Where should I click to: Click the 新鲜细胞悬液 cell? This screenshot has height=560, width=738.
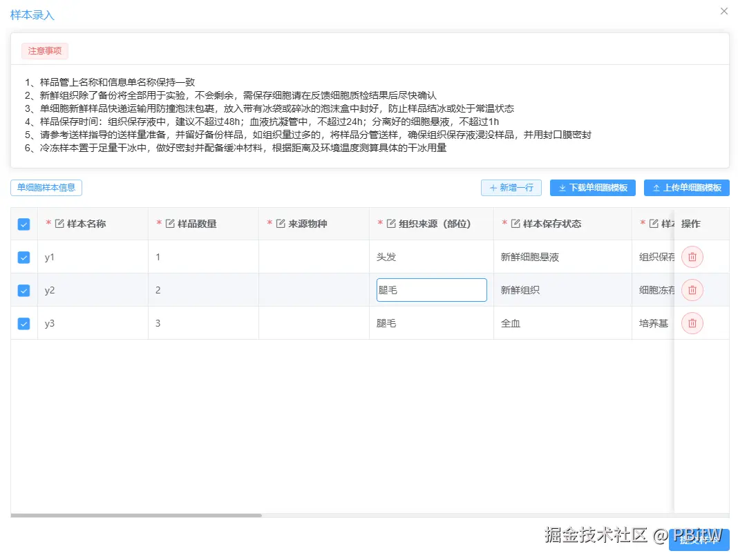tap(562, 257)
